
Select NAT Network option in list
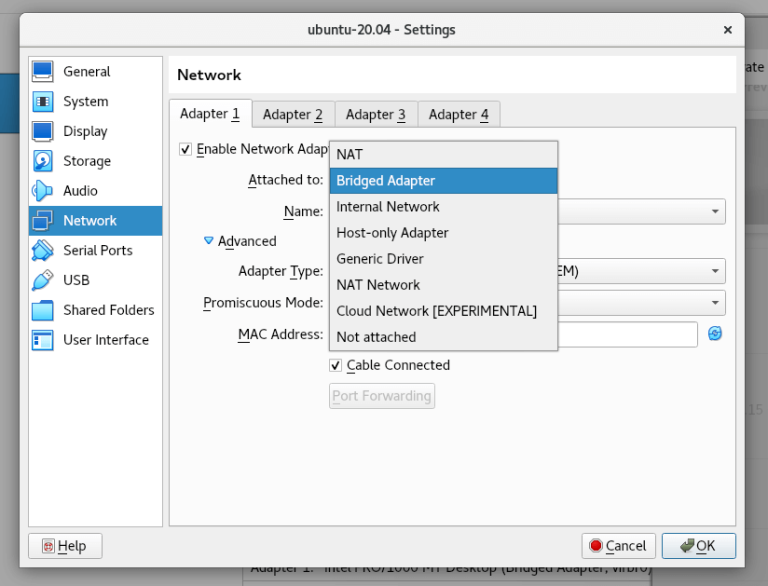[378, 285]
